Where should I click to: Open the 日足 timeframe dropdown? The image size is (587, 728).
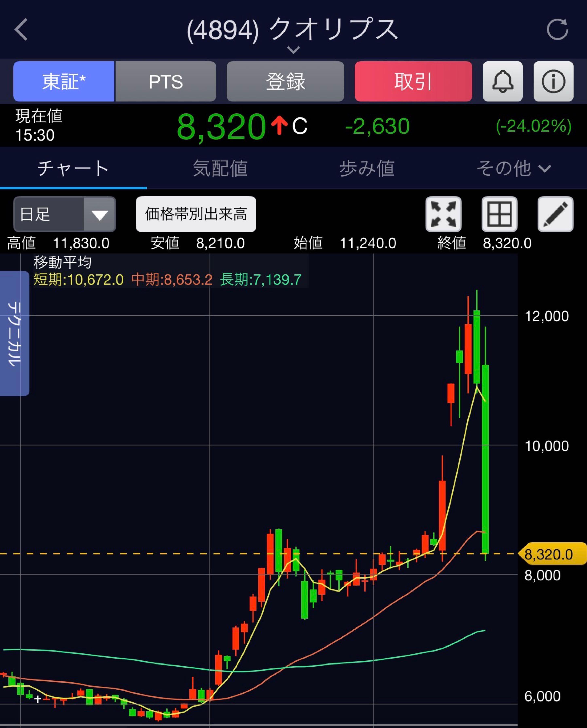(x=65, y=214)
